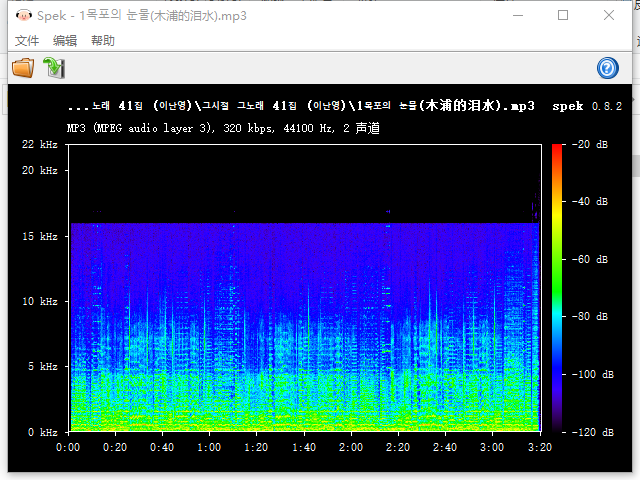Image resolution: width=640 pixels, height=480 pixels.
Task: Click the '0:00' time axis label
Action: (68, 447)
